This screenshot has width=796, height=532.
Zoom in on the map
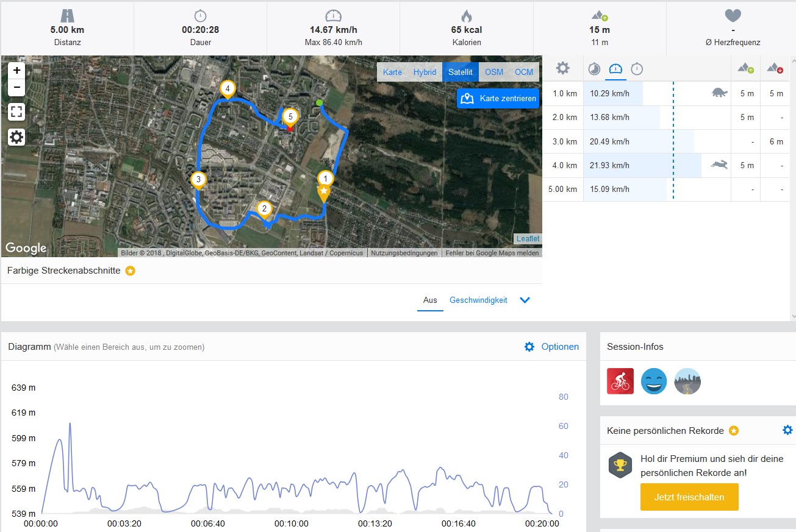(16, 70)
